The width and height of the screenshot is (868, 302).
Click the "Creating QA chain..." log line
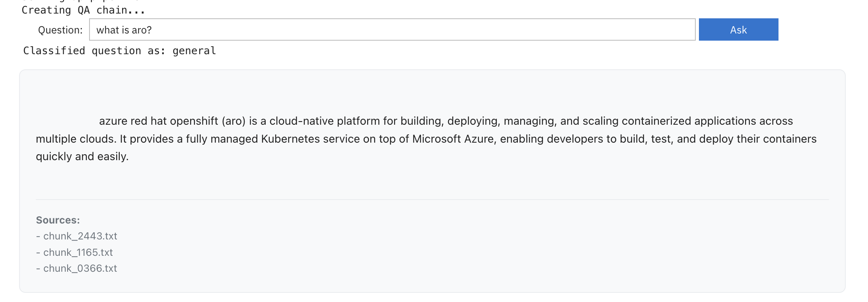(x=83, y=10)
